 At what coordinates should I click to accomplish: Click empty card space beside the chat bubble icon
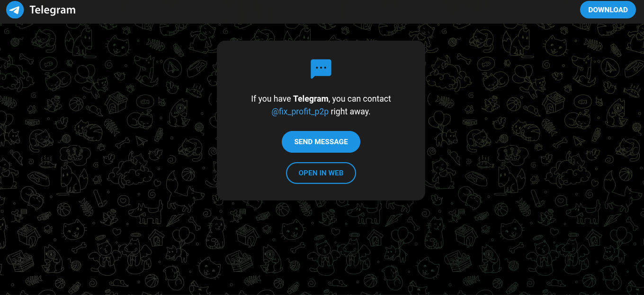click(x=374, y=69)
